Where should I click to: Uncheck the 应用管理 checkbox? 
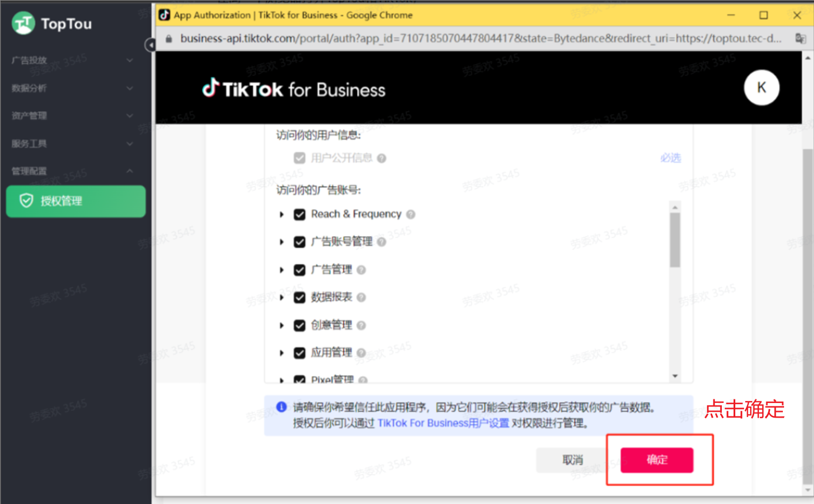coord(300,353)
